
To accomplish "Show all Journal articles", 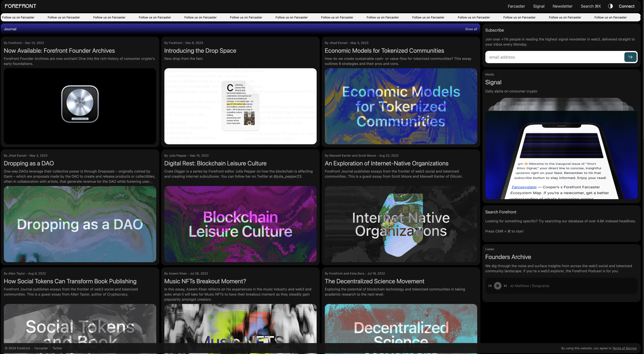I will 471,29.
